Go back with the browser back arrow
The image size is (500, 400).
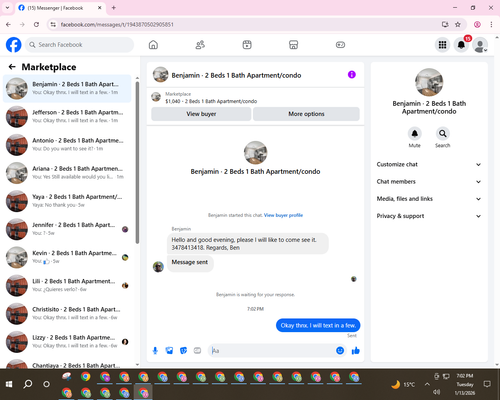pos(8,24)
